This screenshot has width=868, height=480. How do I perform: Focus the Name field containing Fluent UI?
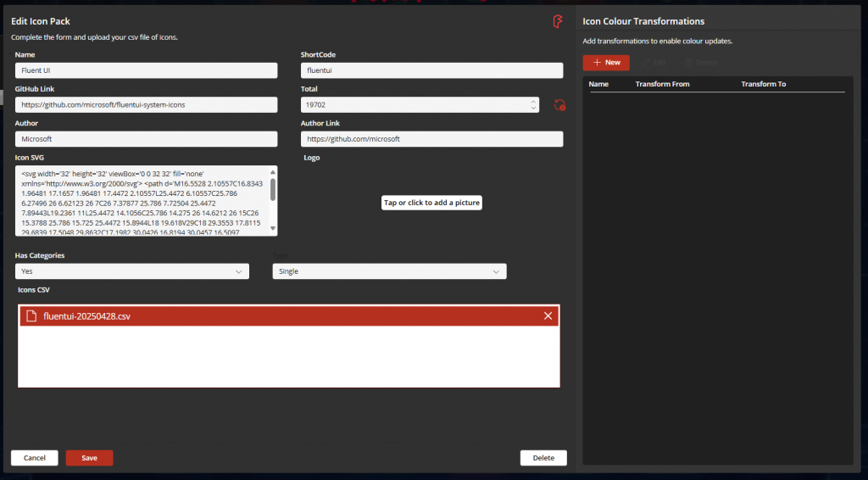click(146, 70)
